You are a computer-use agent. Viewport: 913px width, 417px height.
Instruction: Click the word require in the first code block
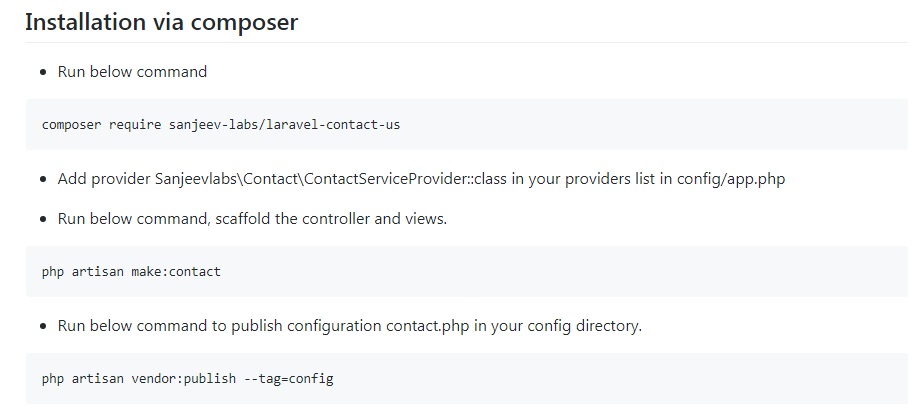coord(135,125)
